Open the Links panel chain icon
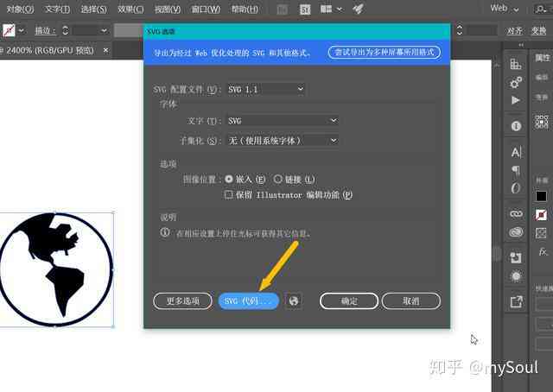This screenshot has width=553, height=392. coord(516,214)
